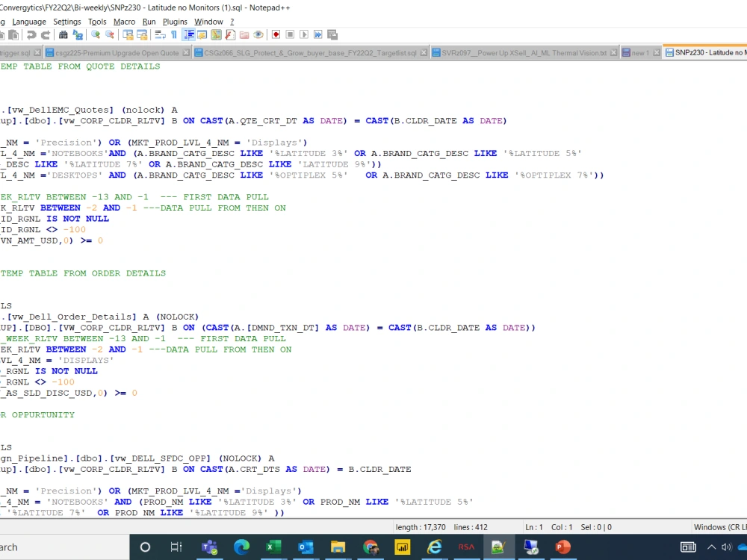
Task: Open File Explorer from the taskbar
Action: pyautogui.click(x=338, y=547)
